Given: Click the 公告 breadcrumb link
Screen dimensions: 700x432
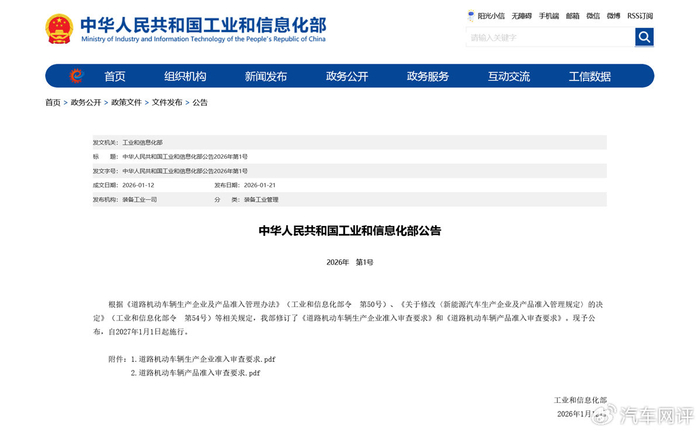Looking at the screenshot, I should coord(200,102).
